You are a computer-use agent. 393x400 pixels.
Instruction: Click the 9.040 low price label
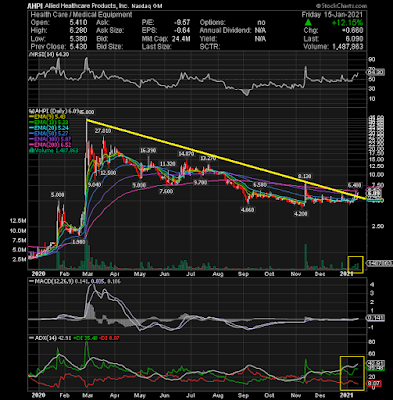(94, 184)
